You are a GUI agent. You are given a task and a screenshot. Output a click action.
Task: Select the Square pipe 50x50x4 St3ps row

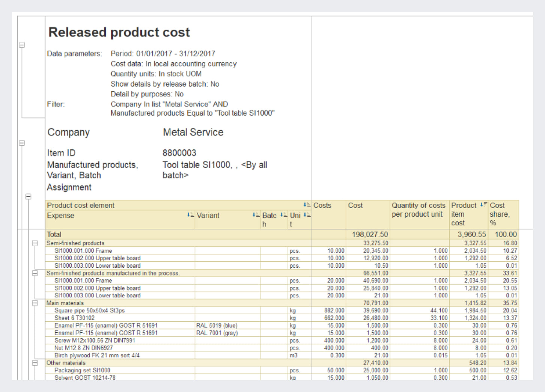[x=89, y=311]
